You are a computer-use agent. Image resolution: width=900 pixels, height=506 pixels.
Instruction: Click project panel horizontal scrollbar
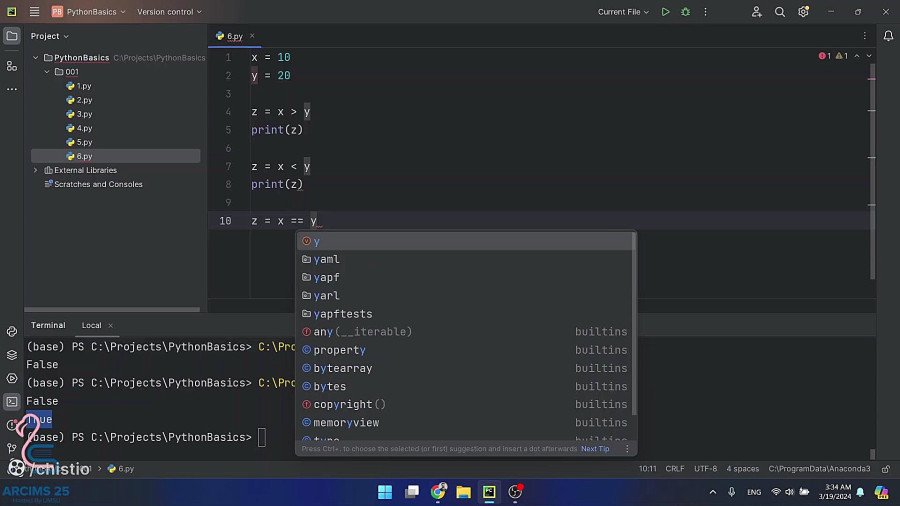click(x=112, y=310)
